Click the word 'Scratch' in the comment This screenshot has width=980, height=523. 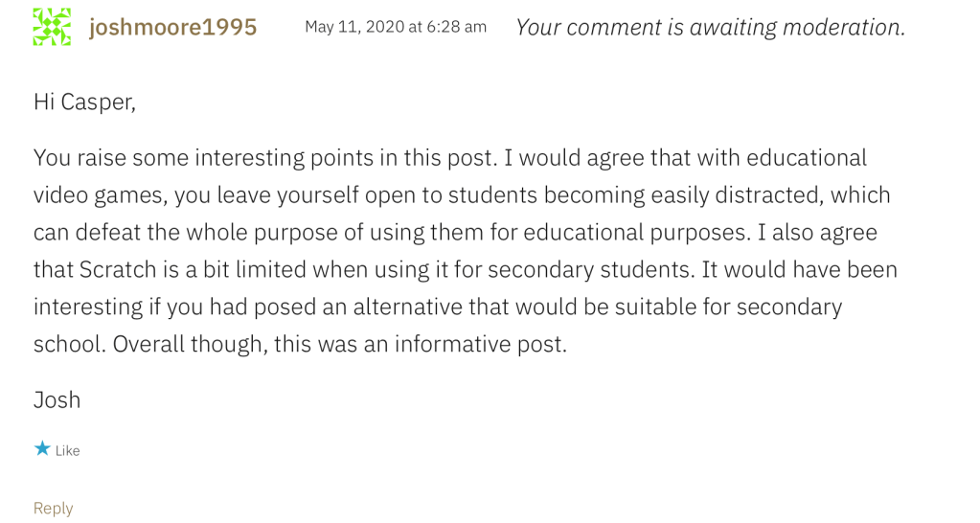116,269
